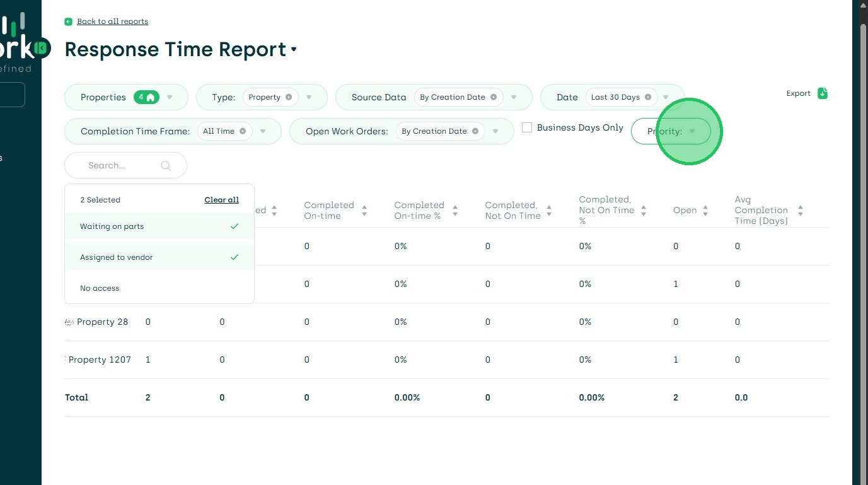Collapse the sidebar using the green toggle

pos(42,48)
